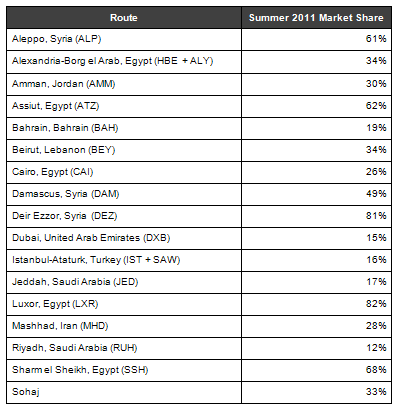Click the Cairo, Egypt (CAI) cell
Image resolution: width=396 pixels, height=408 pixels.
coord(124,172)
